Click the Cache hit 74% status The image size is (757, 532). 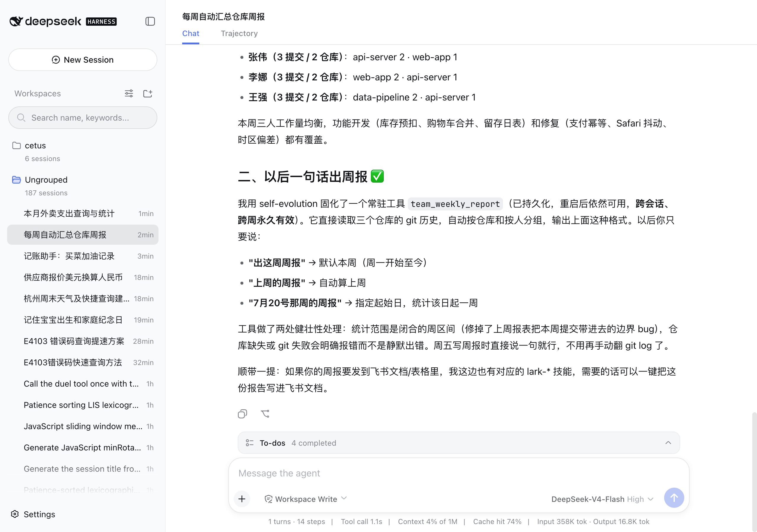click(497, 521)
